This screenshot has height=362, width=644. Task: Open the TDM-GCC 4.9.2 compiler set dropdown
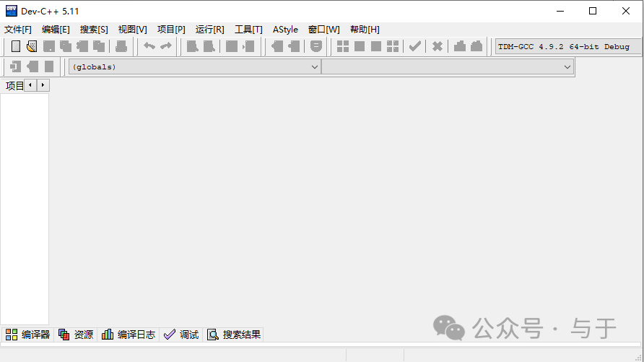point(568,46)
